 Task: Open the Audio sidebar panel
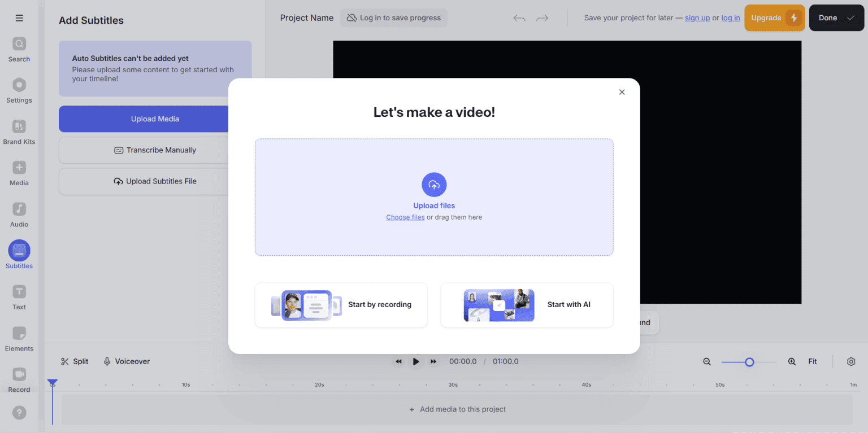19,215
